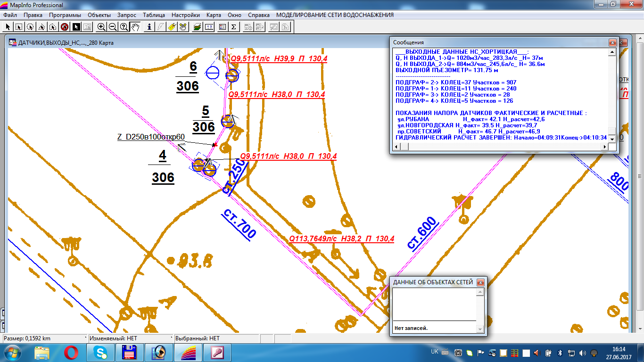The image size is (644, 362).
Task: Click red label Q113,7649л/с Н38,2
Action: [342, 239]
